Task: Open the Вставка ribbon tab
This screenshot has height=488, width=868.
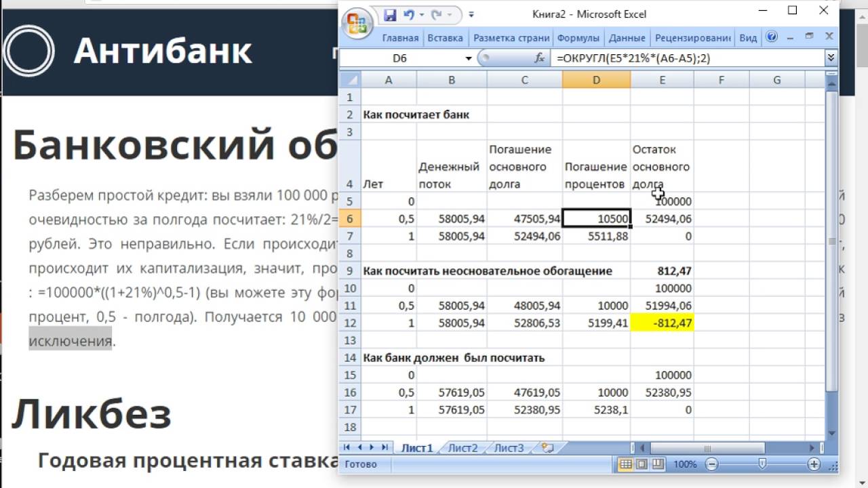Action: (x=446, y=38)
